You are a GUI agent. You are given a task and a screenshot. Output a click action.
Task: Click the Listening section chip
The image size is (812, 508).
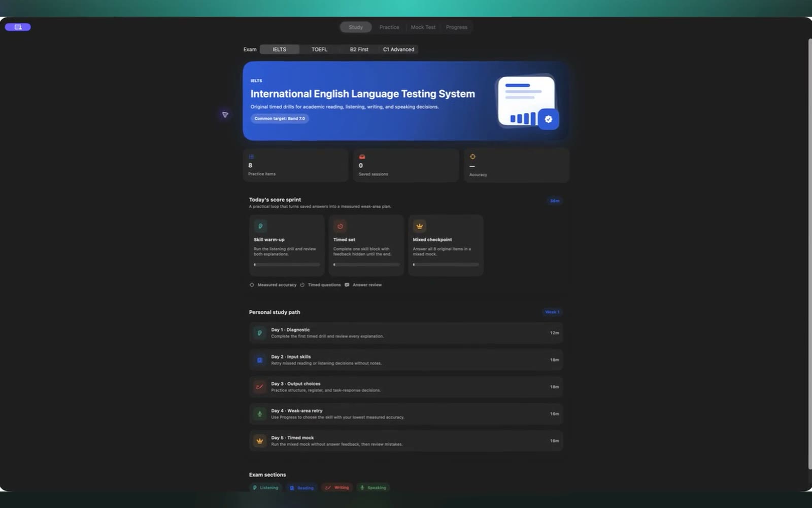(x=265, y=488)
